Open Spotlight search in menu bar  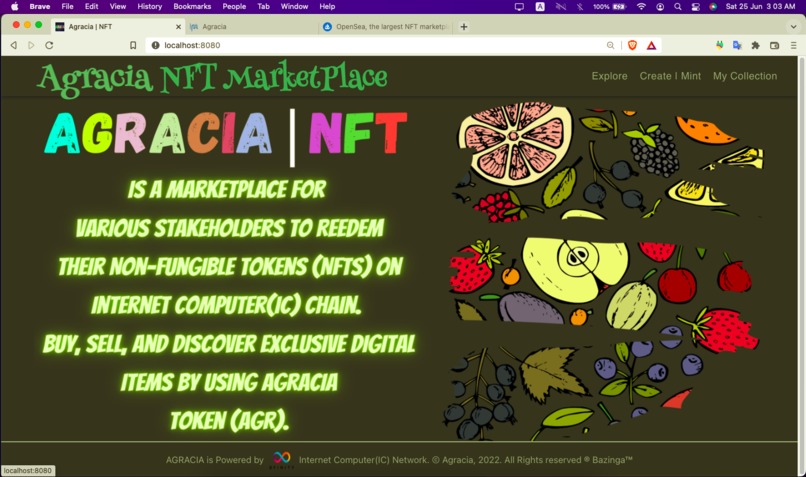click(678, 7)
